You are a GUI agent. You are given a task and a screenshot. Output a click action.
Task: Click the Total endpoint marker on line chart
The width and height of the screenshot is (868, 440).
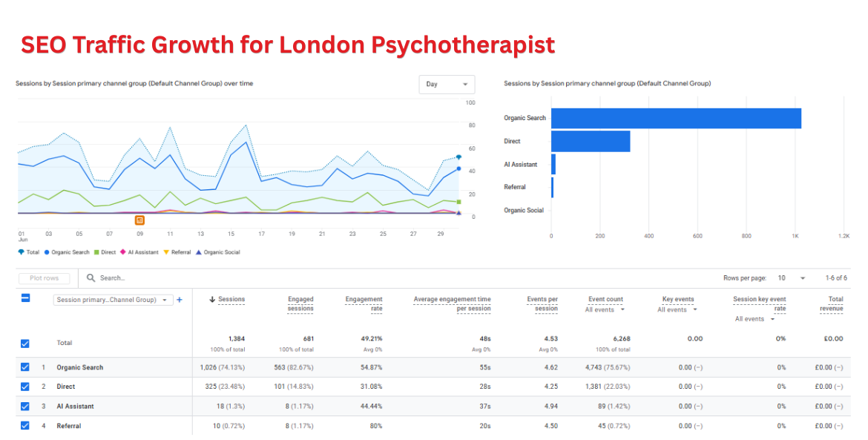click(x=458, y=158)
